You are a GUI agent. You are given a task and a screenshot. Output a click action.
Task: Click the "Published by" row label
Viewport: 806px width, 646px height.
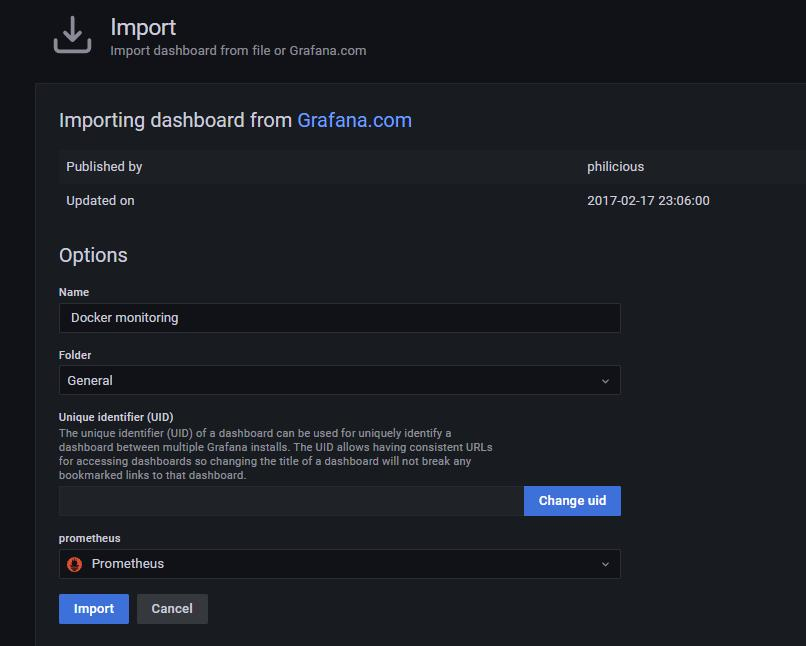(104, 167)
